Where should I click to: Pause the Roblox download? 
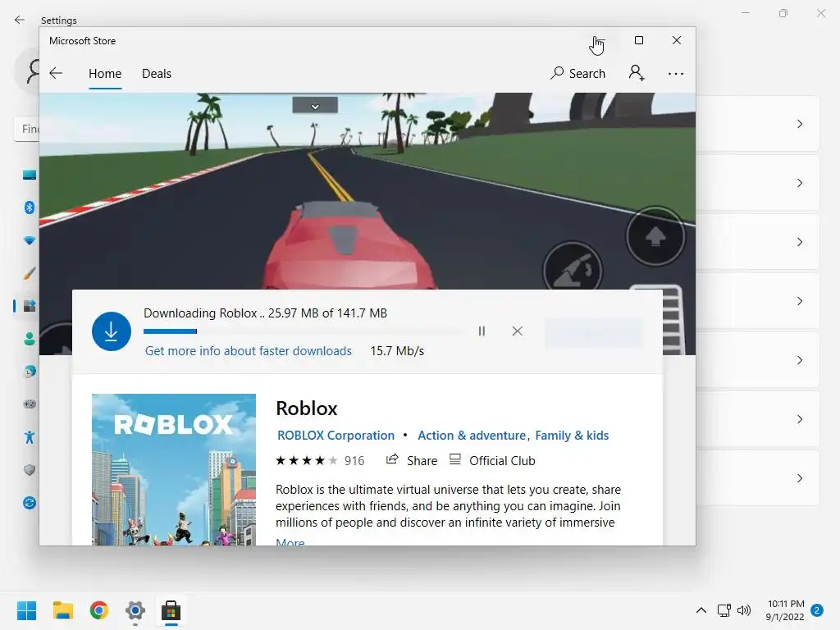pyautogui.click(x=482, y=331)
